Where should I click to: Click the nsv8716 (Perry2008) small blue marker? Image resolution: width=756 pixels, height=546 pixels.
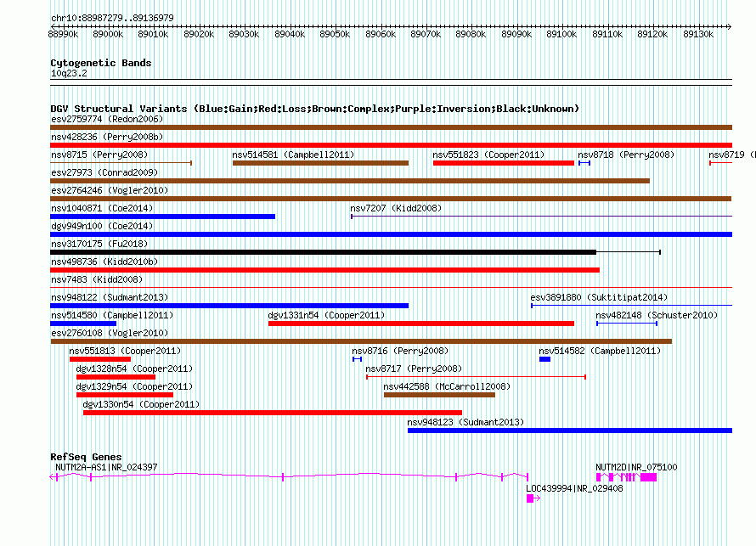(x=358, y=359)
